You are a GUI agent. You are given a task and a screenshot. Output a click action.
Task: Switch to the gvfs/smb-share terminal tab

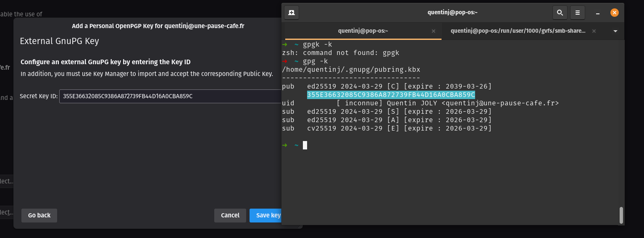point(518,31)
